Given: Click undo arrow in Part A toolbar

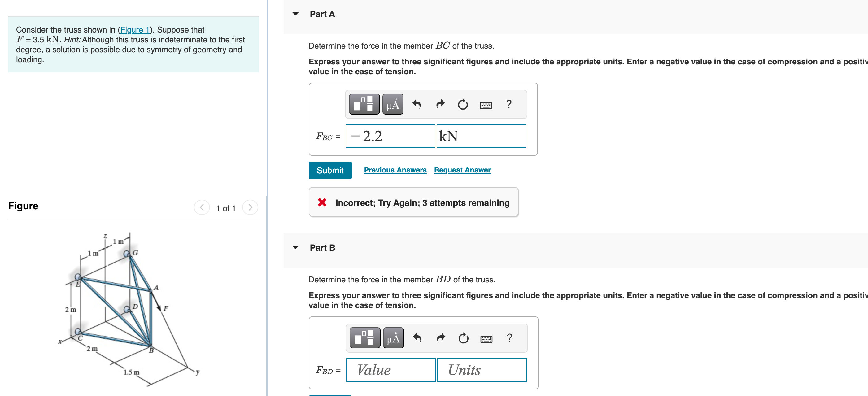Looking at the screenshot, I should point(417,104).
